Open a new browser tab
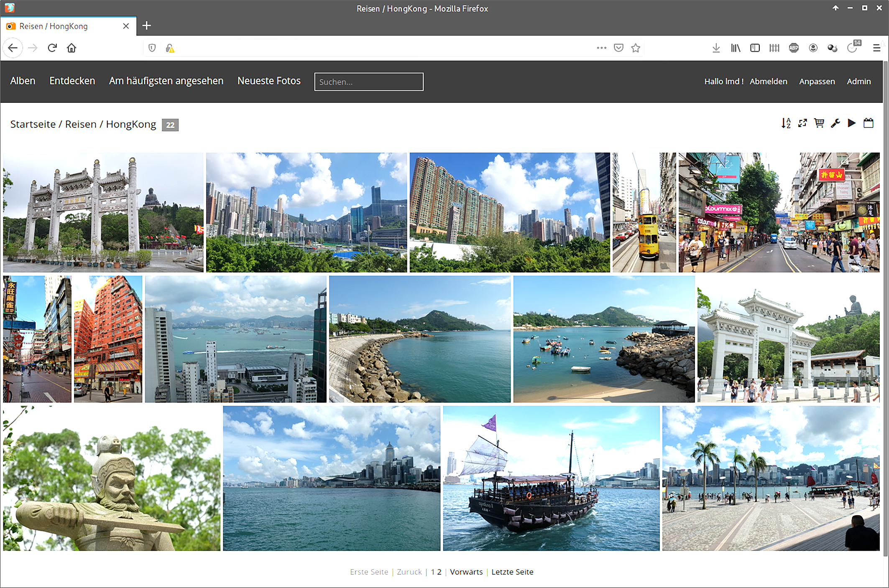This screenshot has height=588, width=889. pyautogui.click(x=146, y=26)
